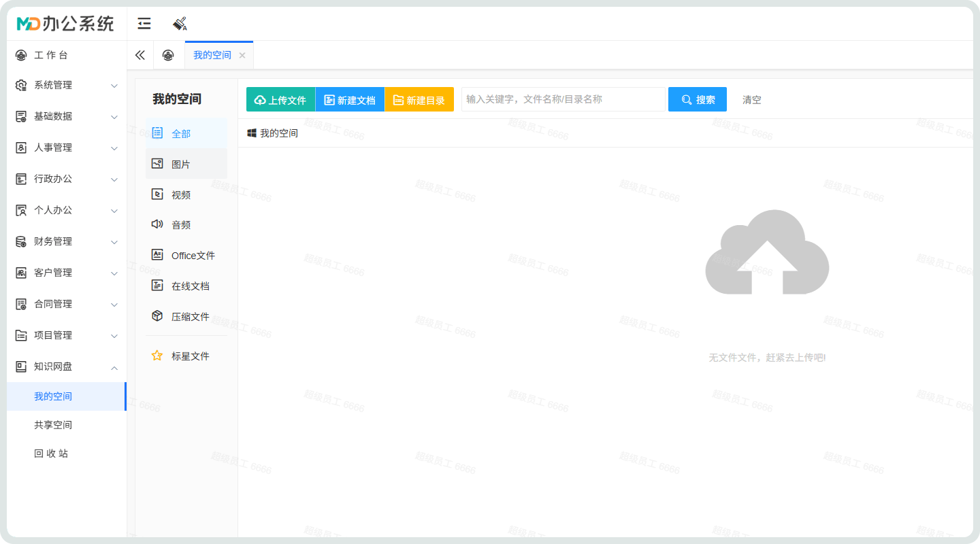
Task: Select the 音频 audio filter
Action: coord(181,224)
